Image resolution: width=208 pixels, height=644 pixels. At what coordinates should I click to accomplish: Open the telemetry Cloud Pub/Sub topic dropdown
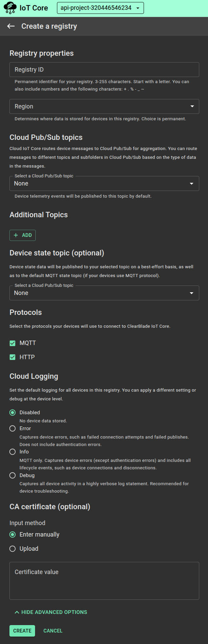click(x=104, y=184)
